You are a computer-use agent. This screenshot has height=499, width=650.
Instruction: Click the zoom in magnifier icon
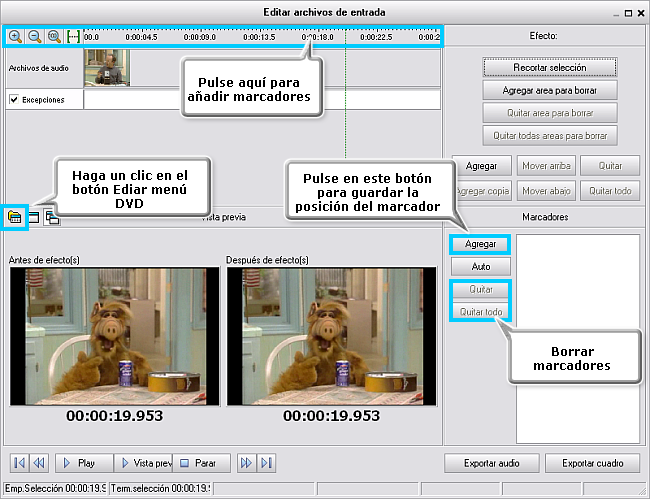coord(15,36)
